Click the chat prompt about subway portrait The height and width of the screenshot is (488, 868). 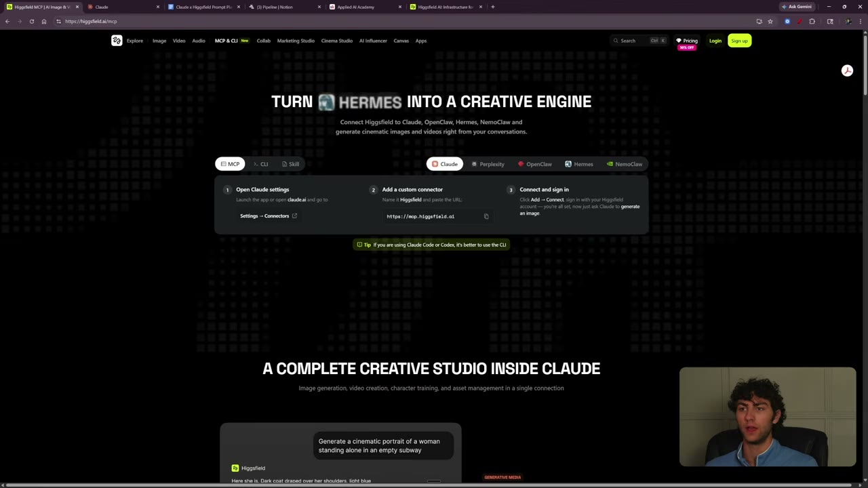coord(383,445)
